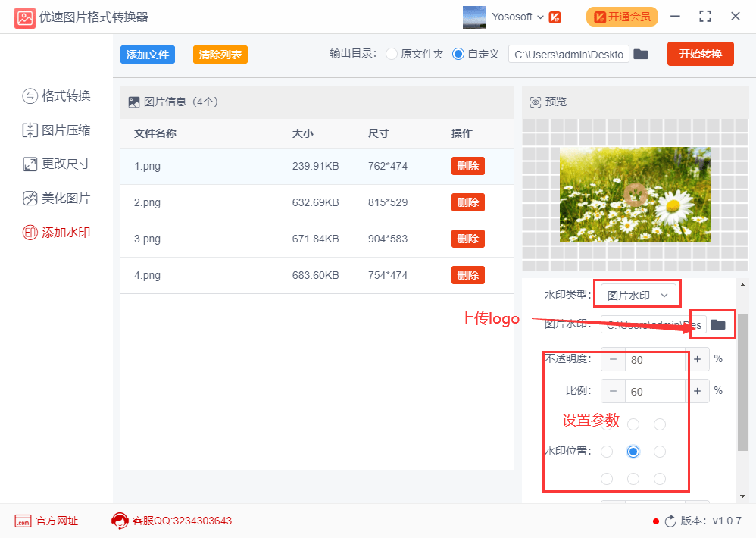756x538 pixels.
Task: Click the 比例 ratio input field
Action: coord(654,391)
